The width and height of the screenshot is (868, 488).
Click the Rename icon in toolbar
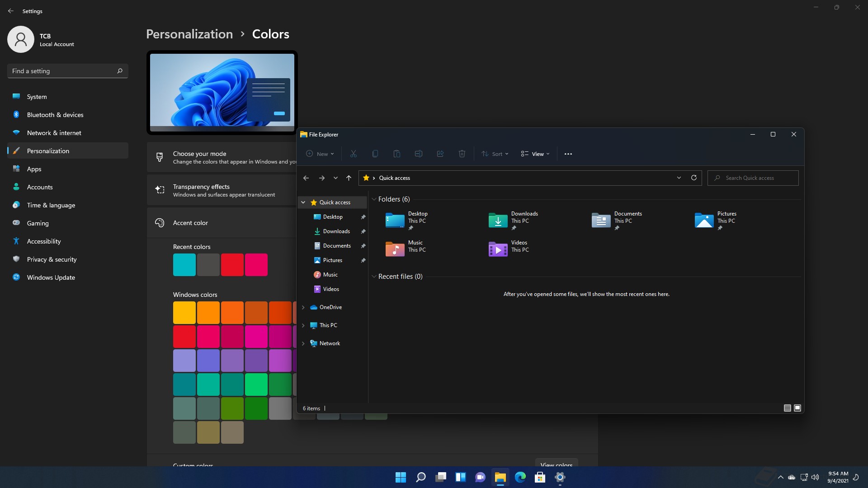tap(418, 154)
